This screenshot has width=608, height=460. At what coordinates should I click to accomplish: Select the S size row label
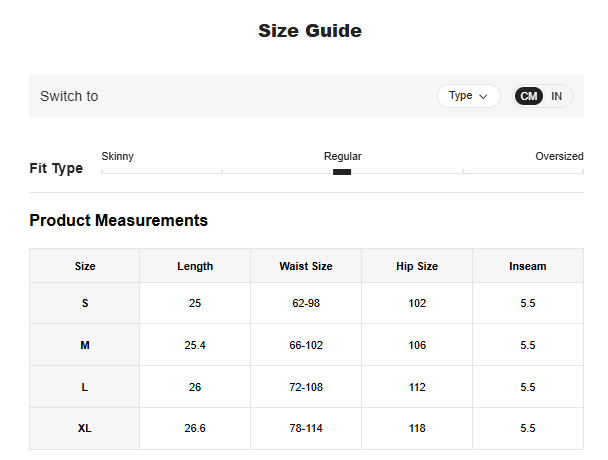(85, 303)
